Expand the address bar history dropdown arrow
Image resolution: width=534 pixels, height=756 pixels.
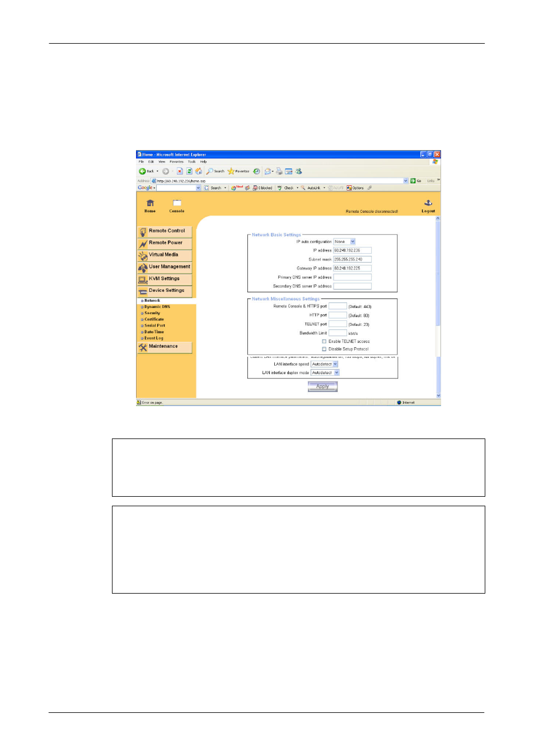click(406, 181)
